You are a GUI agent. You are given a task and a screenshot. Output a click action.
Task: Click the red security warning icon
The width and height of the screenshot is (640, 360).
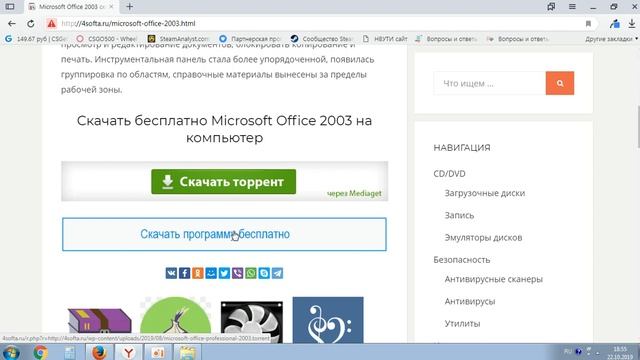pyautogui.click(x=51, y=24)
